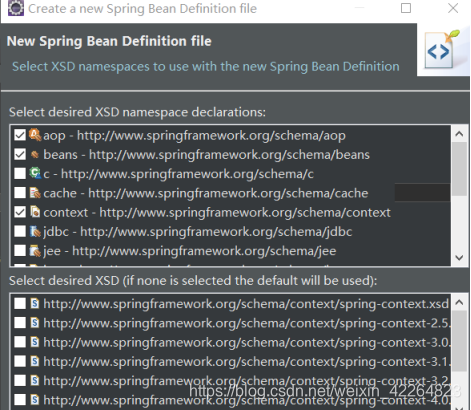Viewport: 471px width, 410px height.
Task: Select the spring-context.xsd URL text
Action: 246,304
